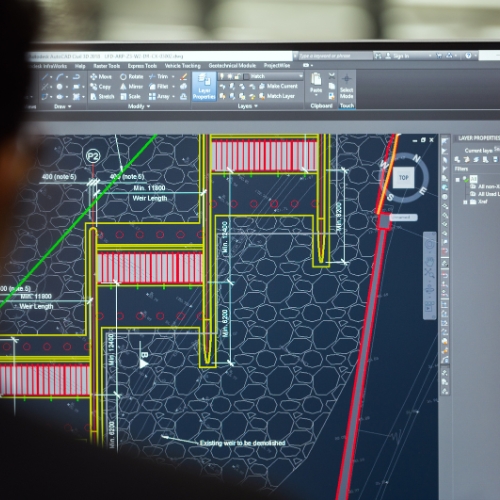Viewport: 500px width, 500px height.
Task: Select the Circle draw tool
Action: pyautogui.click(x=59, y=87)
